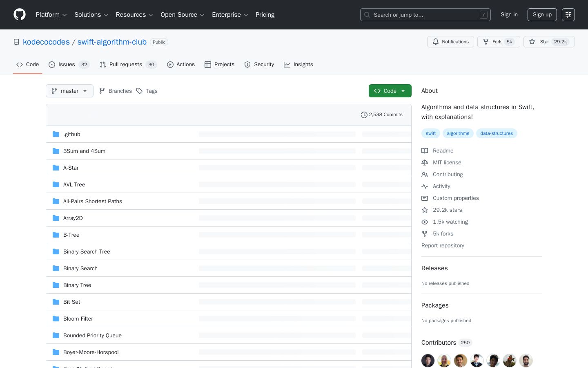Click the star icon beside 29.2k stars
Image resolution: width=588 pixels, height=368 pixels.
coord(425,210)
